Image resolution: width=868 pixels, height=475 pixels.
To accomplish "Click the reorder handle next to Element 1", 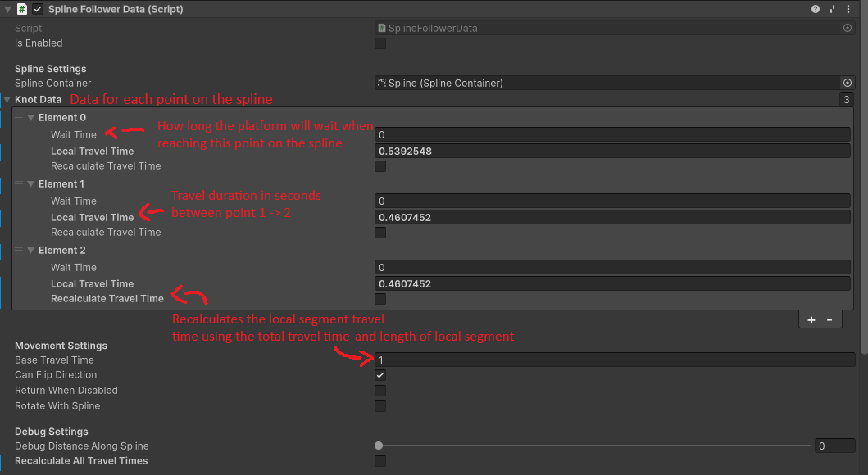I will click(18, 183).
